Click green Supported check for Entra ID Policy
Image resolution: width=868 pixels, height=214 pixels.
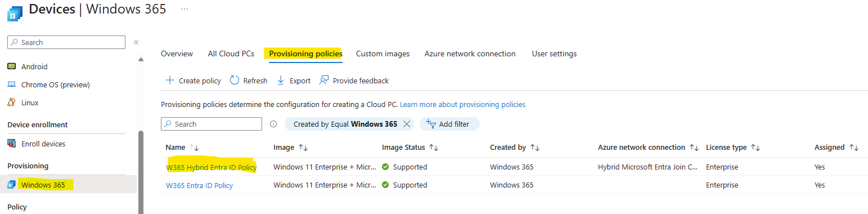[x=385, y=185]
